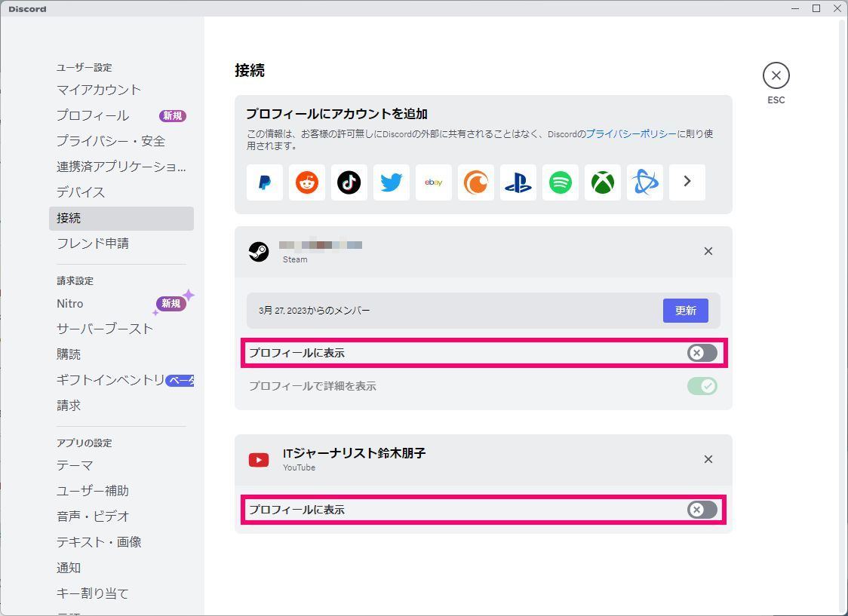Connect an Xbox account

pyautogui.click(x=603, y=182)
